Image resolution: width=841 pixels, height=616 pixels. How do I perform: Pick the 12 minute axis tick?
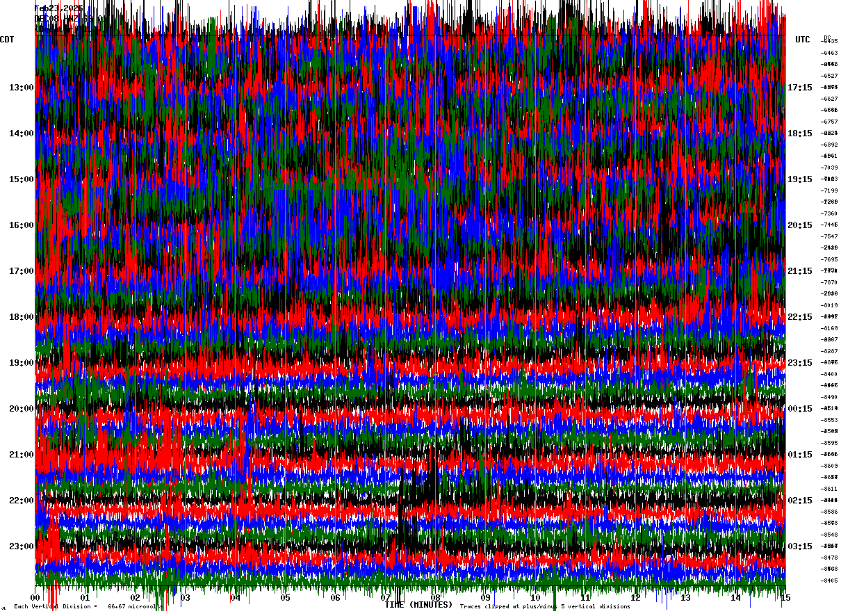tap(636, 598)
